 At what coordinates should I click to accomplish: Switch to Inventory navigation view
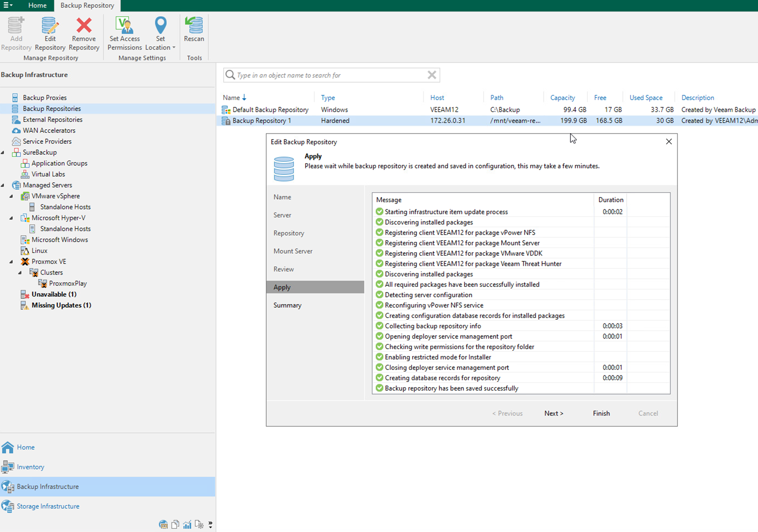pos(30,467)
